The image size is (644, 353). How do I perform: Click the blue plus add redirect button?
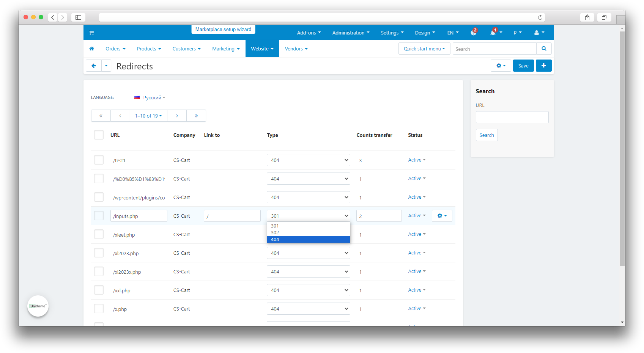pyautogui.click(x=543, y=66)
